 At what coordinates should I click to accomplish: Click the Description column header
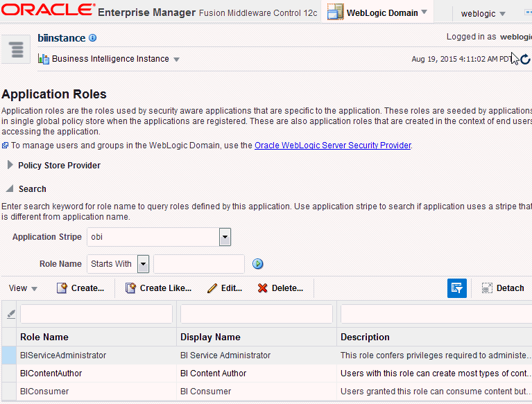(x=434, y=337)
